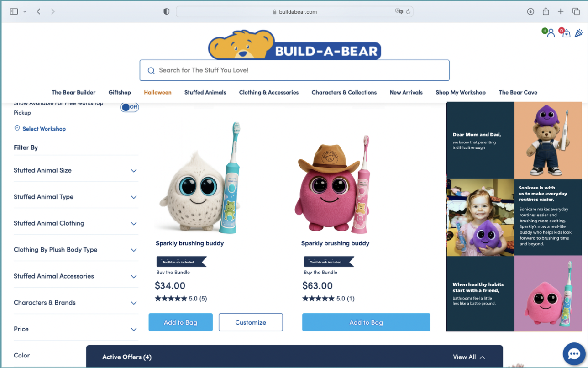The height and width of the screenshot is (368, 588).
Task: Click the magnifying glass search icon
Action: pos(151,70)
